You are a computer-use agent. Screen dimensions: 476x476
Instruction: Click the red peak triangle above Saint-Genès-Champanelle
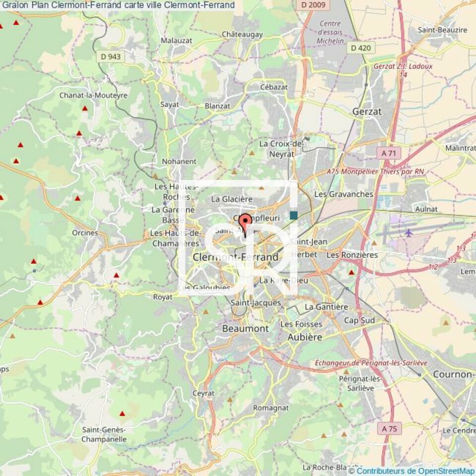pyautogui.click(x=122, y=414)
